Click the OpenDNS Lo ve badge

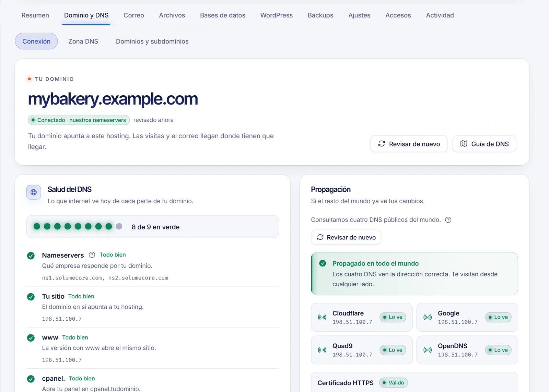coord(498,350)
